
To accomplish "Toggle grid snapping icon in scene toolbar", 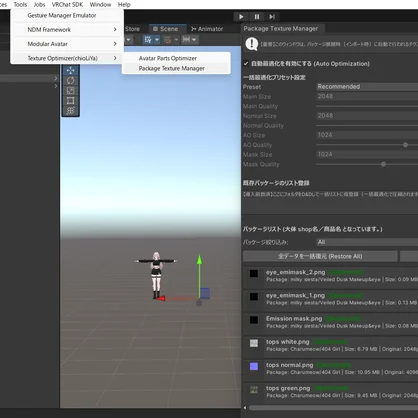I will 148,40.
